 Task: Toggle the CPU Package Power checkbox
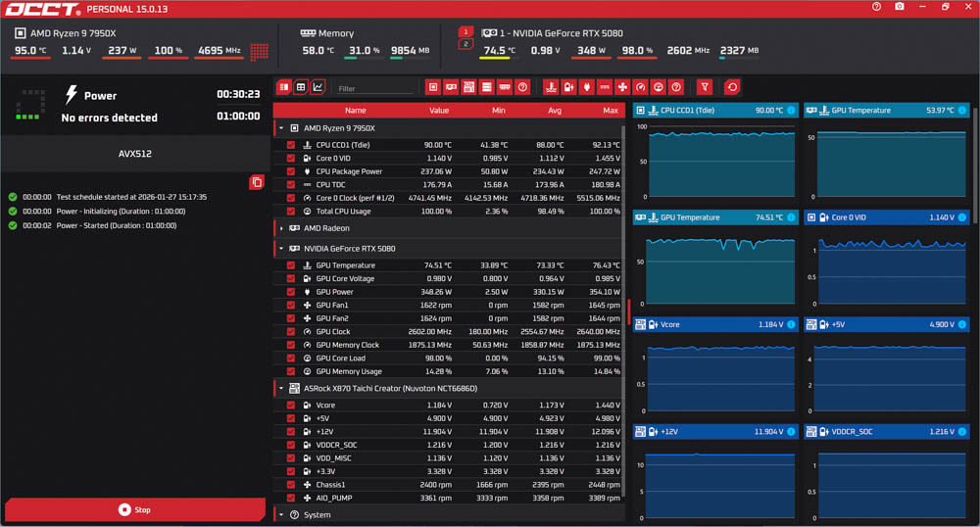(x=291, y=171)
